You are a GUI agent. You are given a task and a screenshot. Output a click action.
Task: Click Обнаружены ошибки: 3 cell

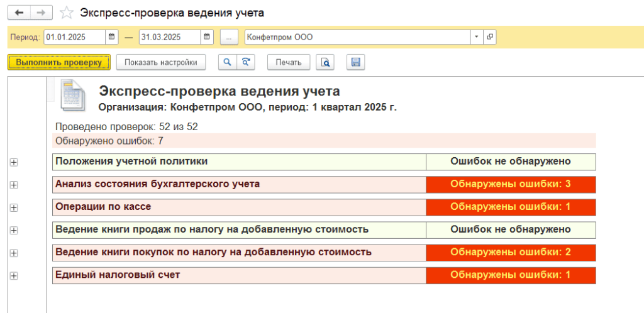[511, 185]
